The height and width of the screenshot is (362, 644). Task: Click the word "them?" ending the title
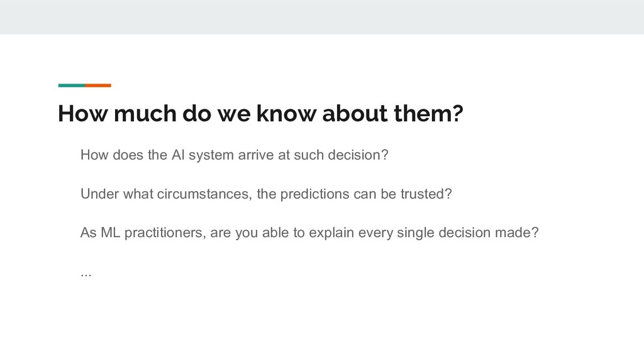pos(428,113)
